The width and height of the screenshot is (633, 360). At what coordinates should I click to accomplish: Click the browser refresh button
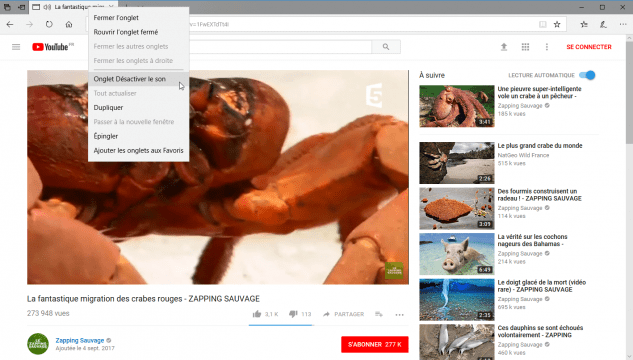49,24
